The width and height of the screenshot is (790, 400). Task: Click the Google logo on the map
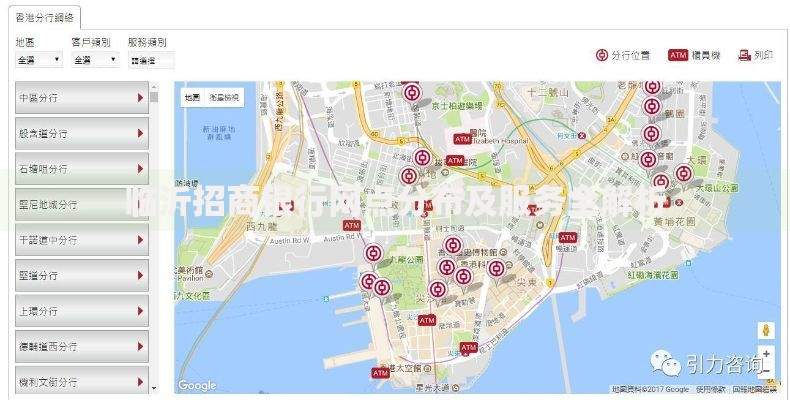[x=197, y=385]
